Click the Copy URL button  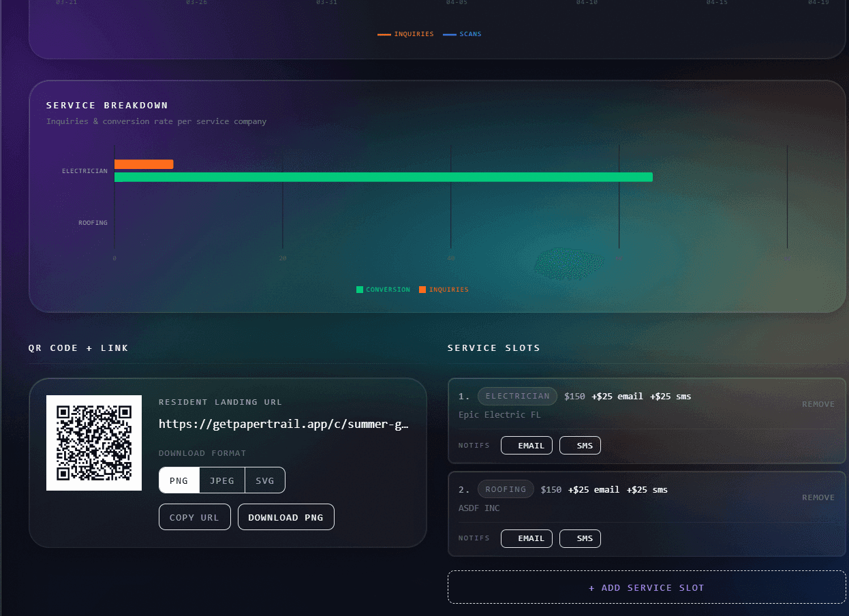[x=195, y=517]
